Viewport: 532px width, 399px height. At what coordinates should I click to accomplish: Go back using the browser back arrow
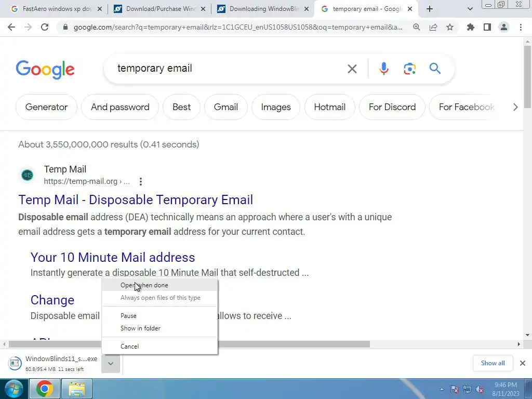[x=11, y=27]
